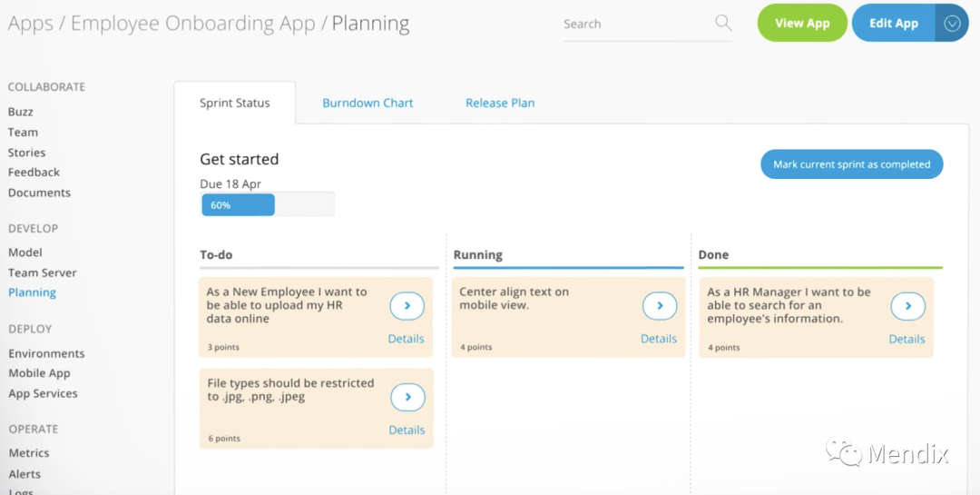Click arrow icon on file types card
Screen dimensions: 980x495
tap(407, 397)
